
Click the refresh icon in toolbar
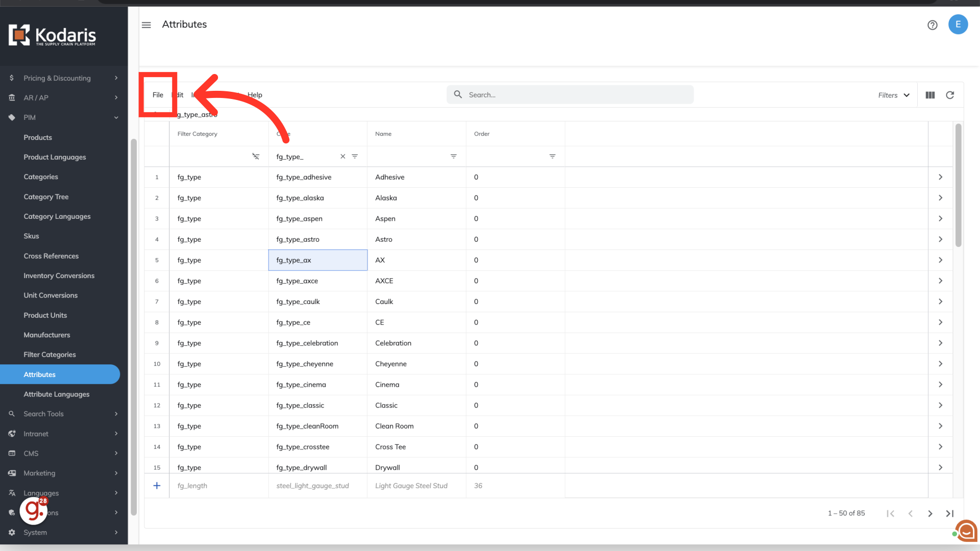950,95
